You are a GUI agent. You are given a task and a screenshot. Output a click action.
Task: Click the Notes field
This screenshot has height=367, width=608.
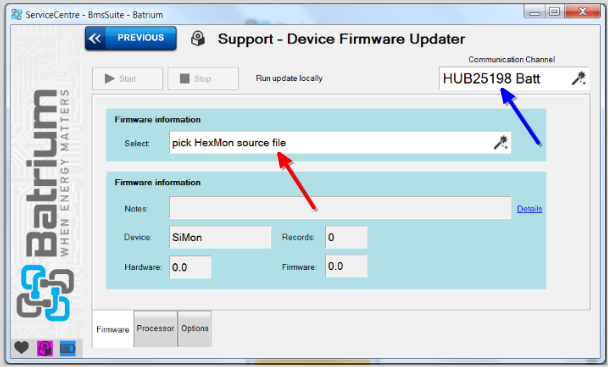(340, 208)
